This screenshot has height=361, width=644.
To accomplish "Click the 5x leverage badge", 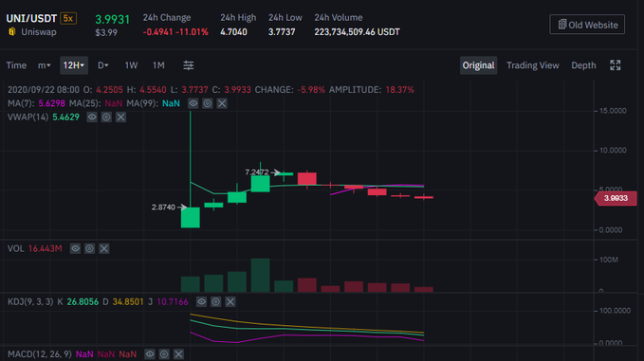I will [x=68, y=18].
